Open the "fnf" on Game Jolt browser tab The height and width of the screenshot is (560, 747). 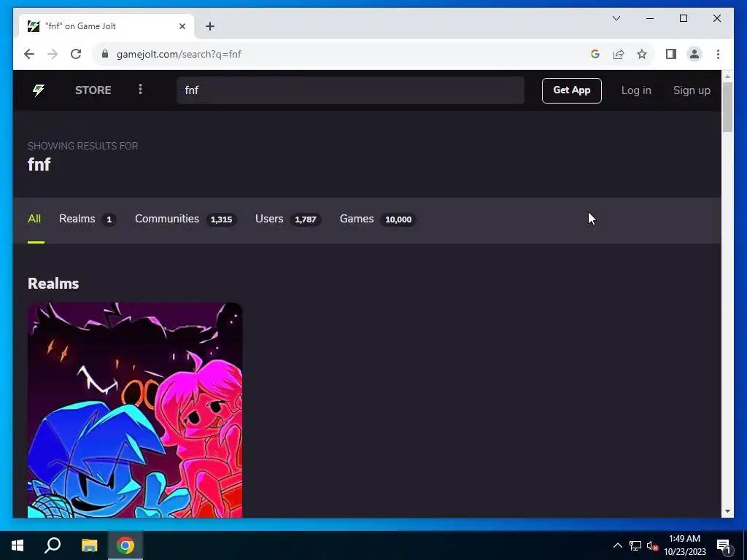tap(107, 26)
